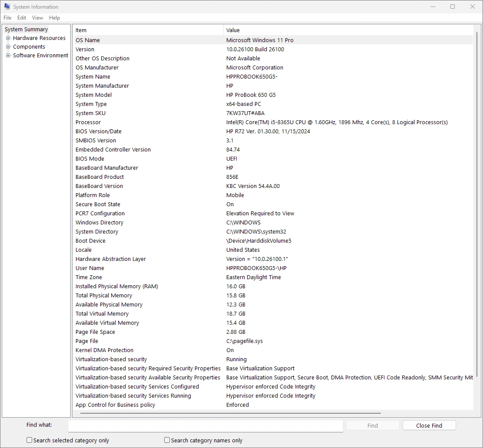Image resolution: width=483 pixels, height=448 pixels.
Task: Enable Search category names only checkbox
Action: click(167, 440)
